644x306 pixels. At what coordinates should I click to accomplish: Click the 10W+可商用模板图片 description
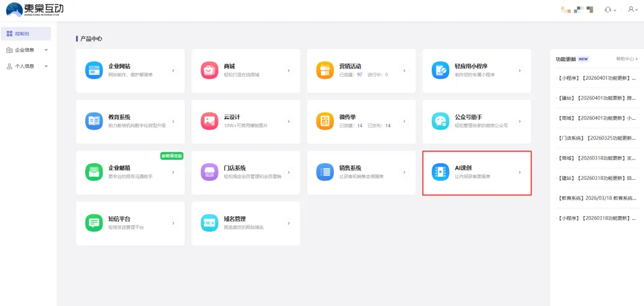tap(246, 126)
